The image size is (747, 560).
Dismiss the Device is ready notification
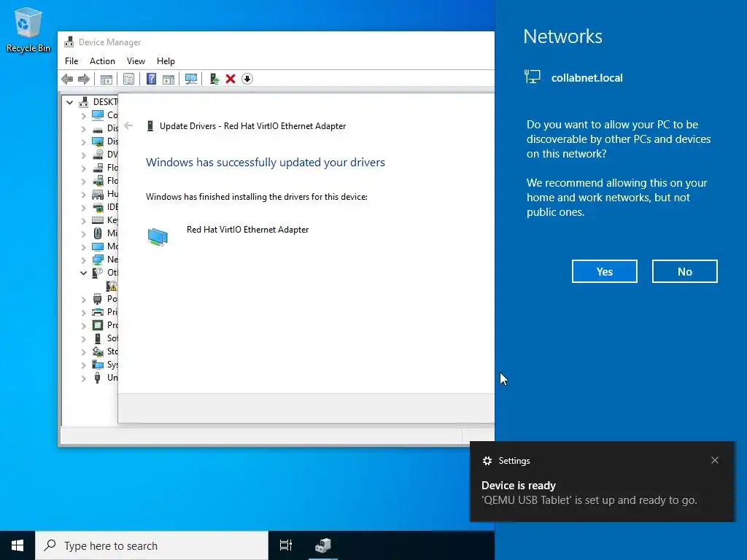(715, 460)
